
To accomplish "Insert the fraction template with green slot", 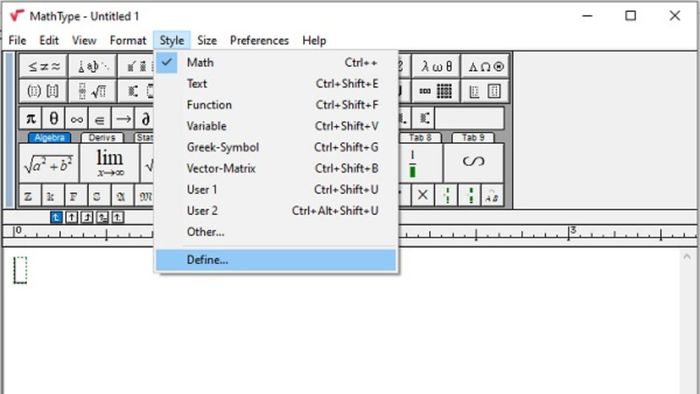I will (x=413, y=163).
